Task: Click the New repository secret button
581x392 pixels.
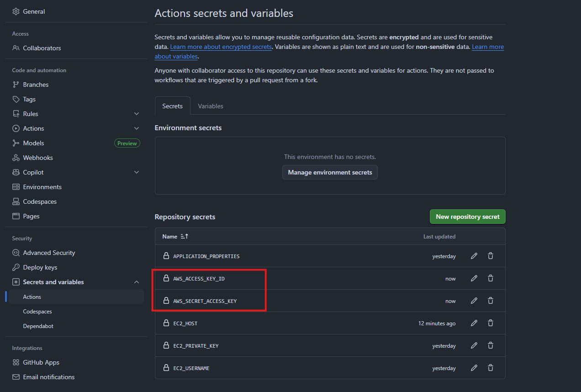Action: pos(467,217)
